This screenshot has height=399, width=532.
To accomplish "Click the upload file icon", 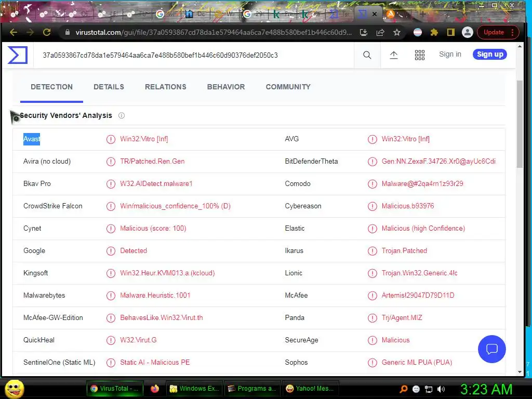I will pos(394,55).
